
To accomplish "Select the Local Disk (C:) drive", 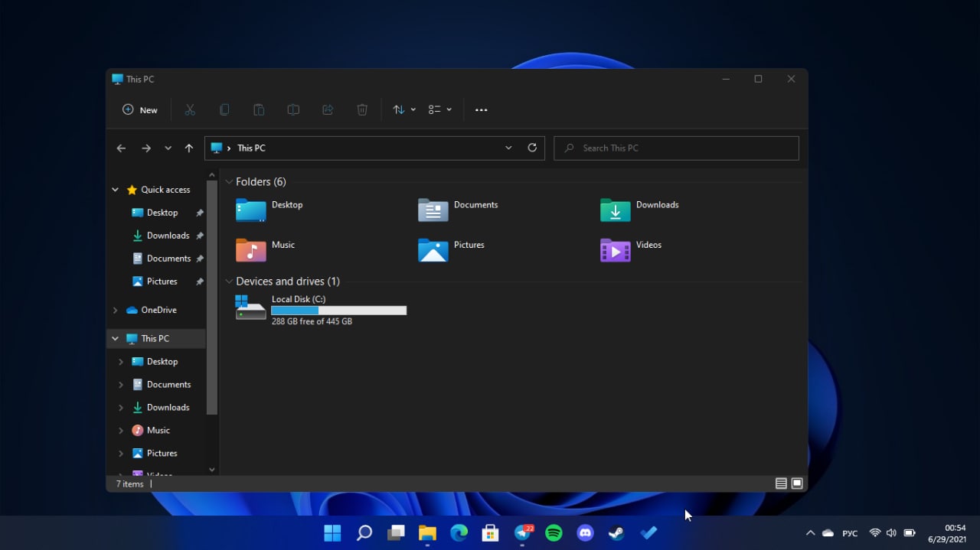I will coord(322,310).
